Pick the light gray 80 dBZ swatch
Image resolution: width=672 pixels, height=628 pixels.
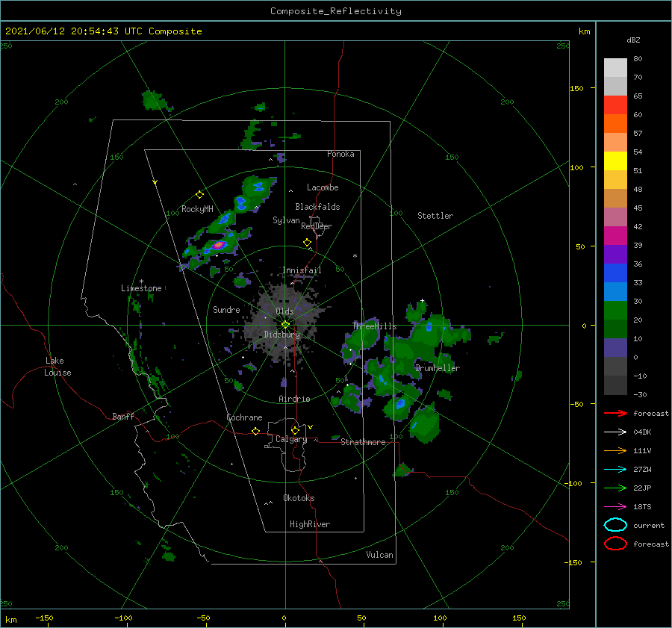tap(615, 67)
